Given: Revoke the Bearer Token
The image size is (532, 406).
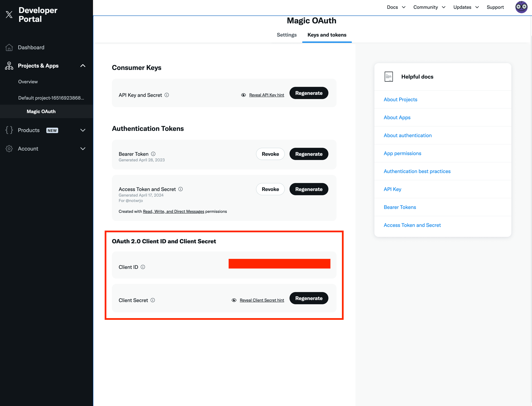Looking at the screenshot, I should [x=270, y=154].
